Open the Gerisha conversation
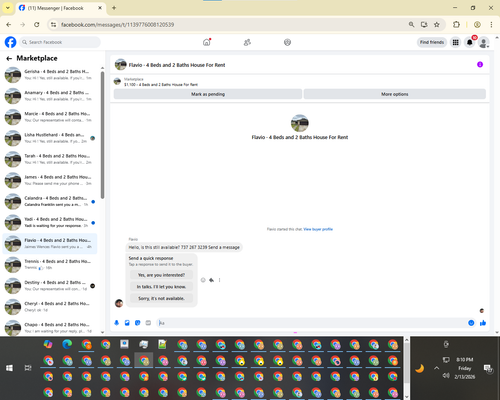Screen dimensions: 500x400 click(50, 75)
